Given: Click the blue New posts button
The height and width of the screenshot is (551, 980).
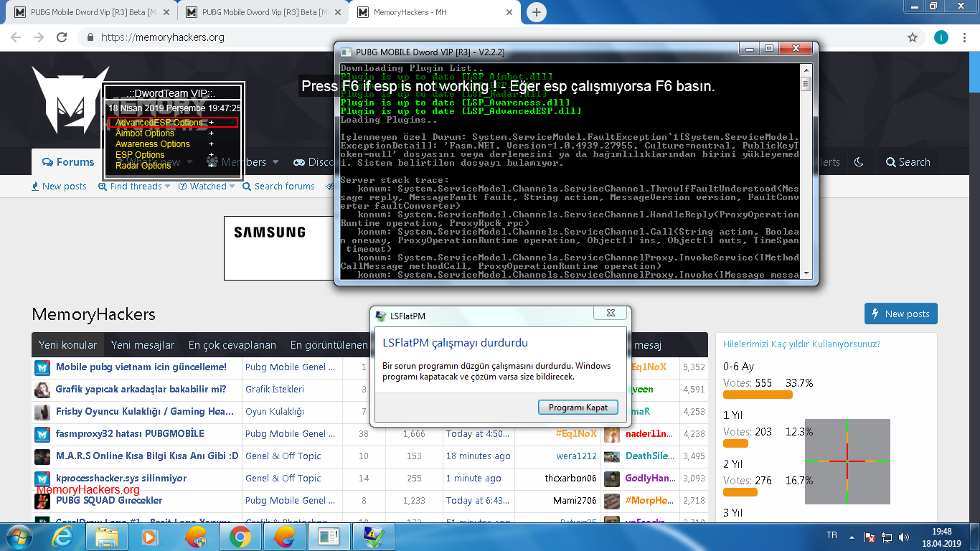Looking at the screenshot, I should [901, 314].
